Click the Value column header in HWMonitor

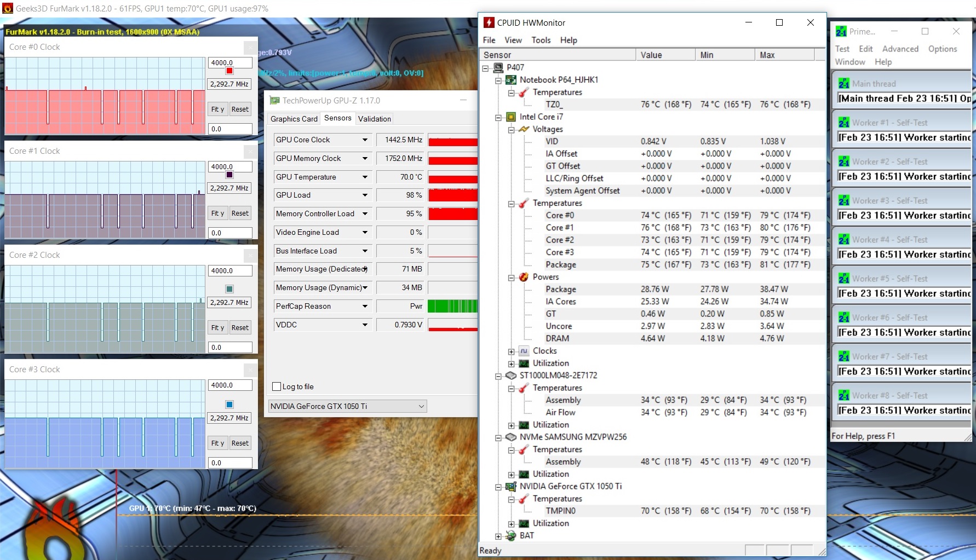[x=665, y=55]
